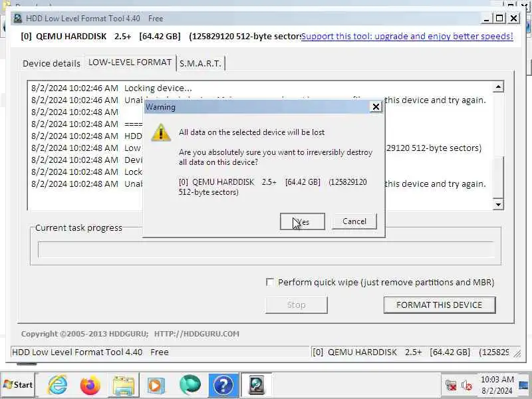
Task: Open the green globe taskbar application
Action: (190, 385)
